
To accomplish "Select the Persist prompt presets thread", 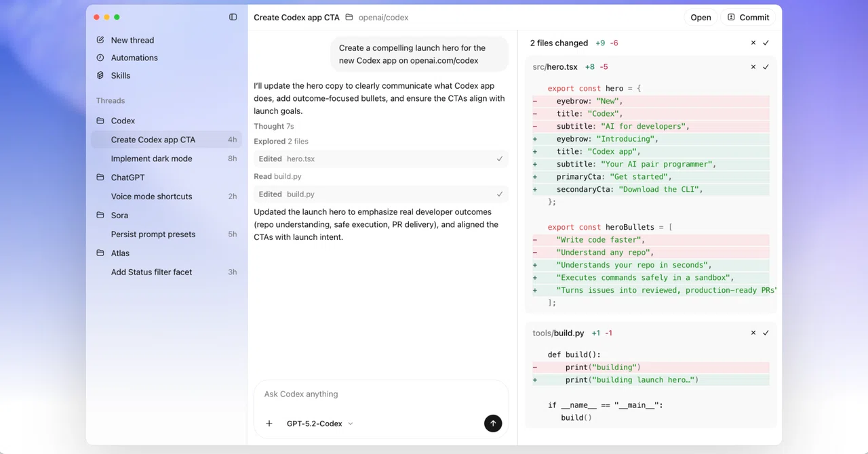I will tap(166, 234).
